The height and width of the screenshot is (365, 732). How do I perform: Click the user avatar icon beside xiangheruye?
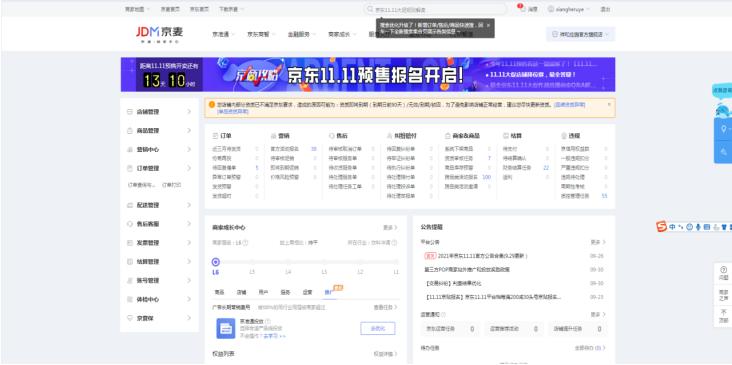[551, 9]
